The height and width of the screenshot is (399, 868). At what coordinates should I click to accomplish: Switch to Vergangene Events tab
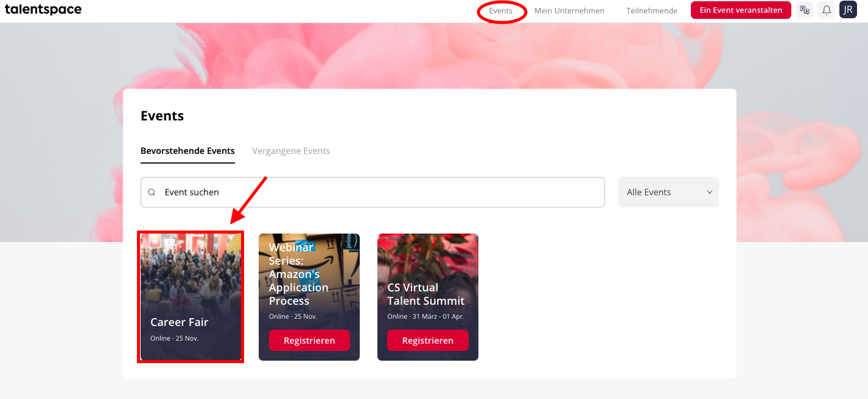click(x=291, y=151)
